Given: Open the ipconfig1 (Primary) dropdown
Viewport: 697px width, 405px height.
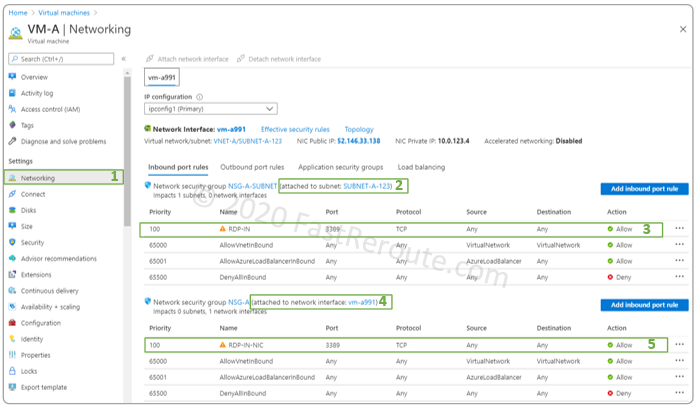Looking at the screenshot, I should 211,108.
